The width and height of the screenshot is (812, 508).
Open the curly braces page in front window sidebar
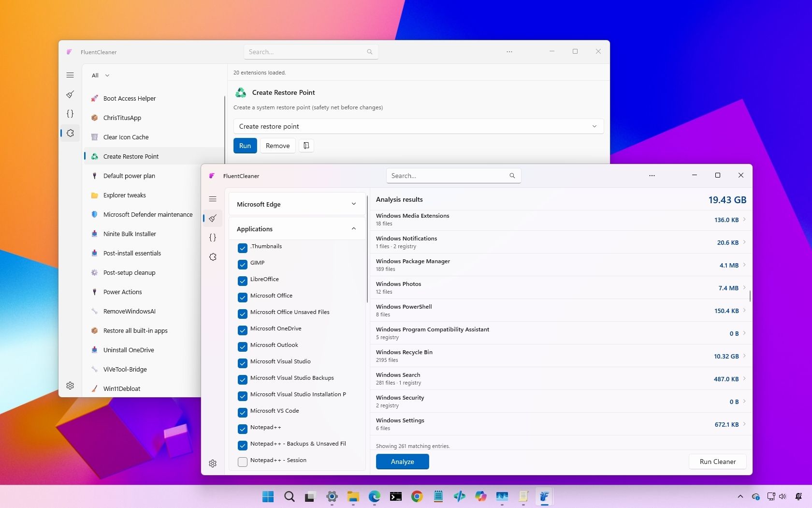click(213, 238)
